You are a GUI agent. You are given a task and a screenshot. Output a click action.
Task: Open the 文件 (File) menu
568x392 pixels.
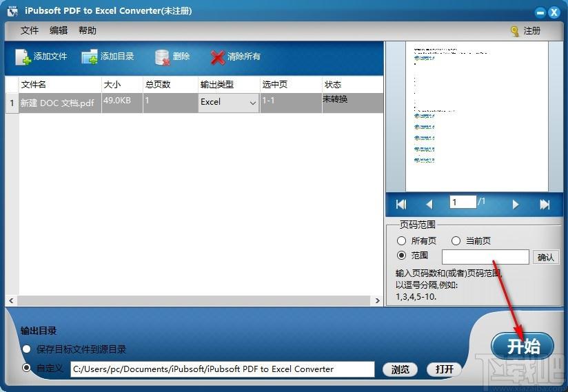[30, 30]
